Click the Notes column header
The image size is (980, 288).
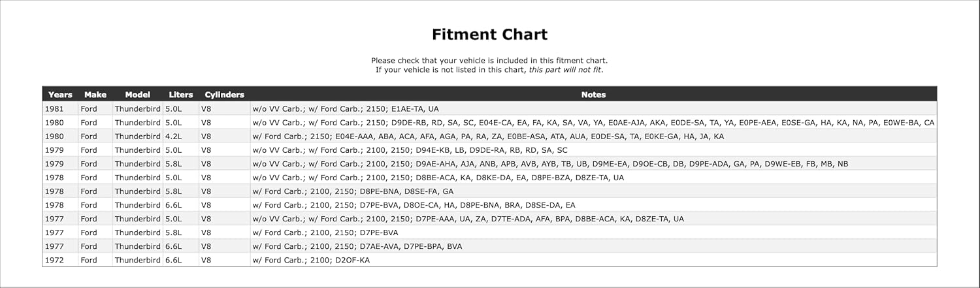click(x=593, y=95)
